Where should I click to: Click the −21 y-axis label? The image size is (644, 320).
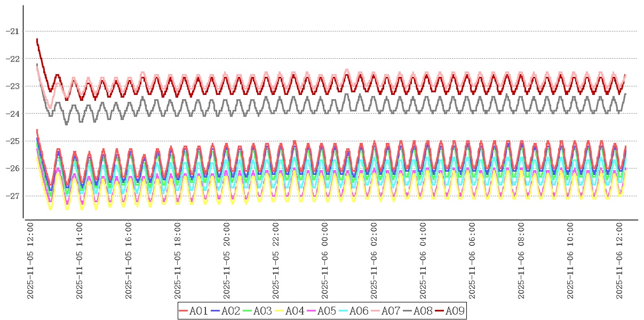tap(12, 31)
